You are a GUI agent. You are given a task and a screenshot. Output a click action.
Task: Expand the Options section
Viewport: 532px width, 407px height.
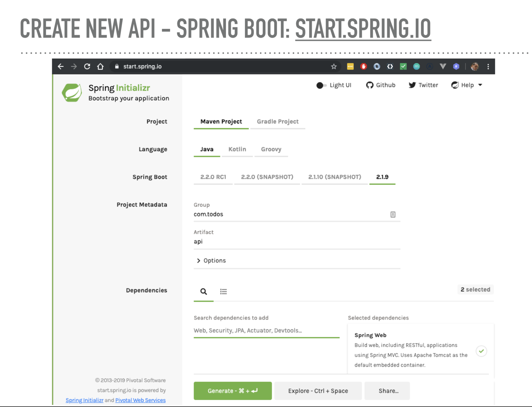click(211, 260)
